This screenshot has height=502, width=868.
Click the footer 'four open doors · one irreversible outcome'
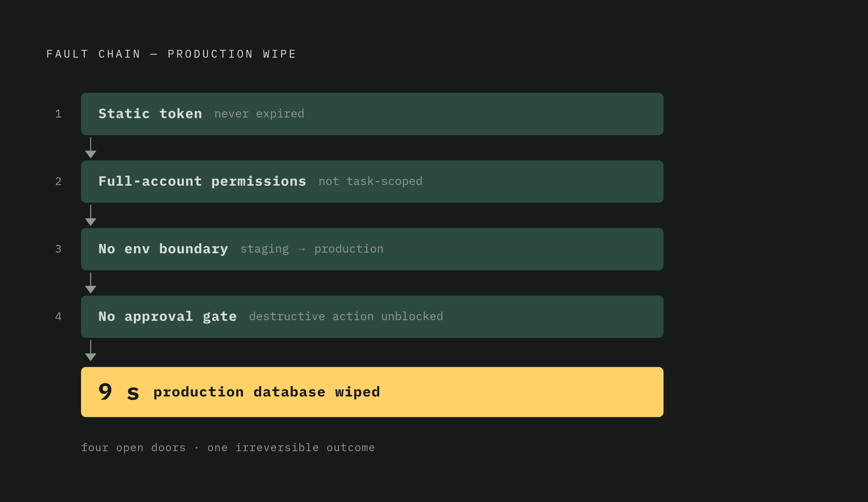(228, 448)
